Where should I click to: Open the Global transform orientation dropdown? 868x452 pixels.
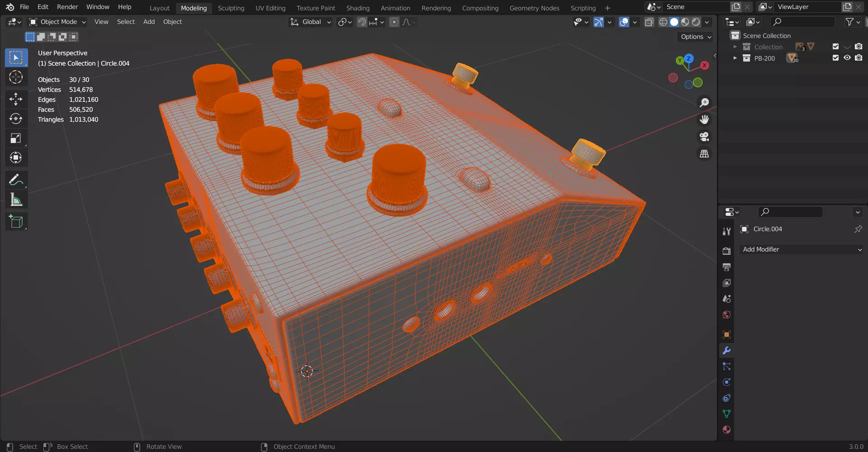coord(311,22)
